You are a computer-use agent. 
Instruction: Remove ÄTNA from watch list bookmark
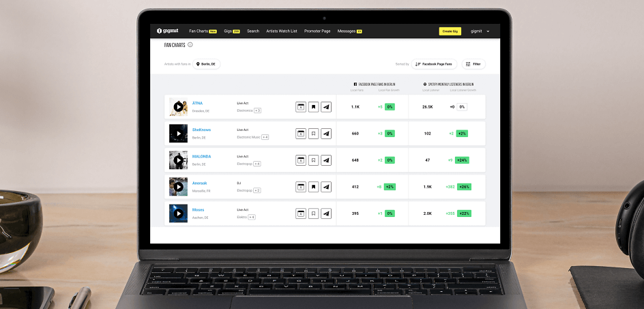[x=313, y=107]
